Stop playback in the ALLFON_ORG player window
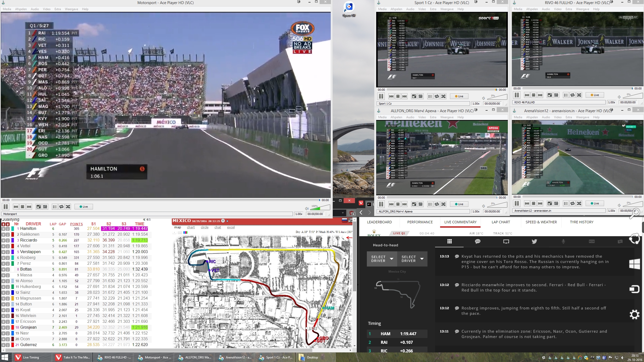This screenshot has height=362, width=644. click(x=398, y=204)
